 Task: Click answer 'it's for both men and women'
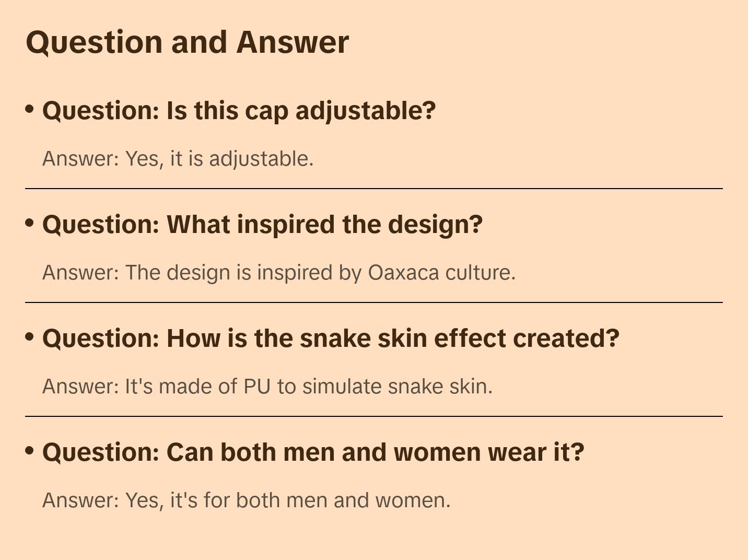click(x=247, y=500)
